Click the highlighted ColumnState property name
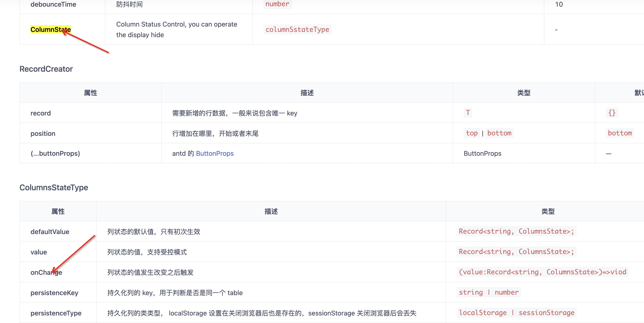The height and width of the screenshot is (323, 644). [50, 29]
